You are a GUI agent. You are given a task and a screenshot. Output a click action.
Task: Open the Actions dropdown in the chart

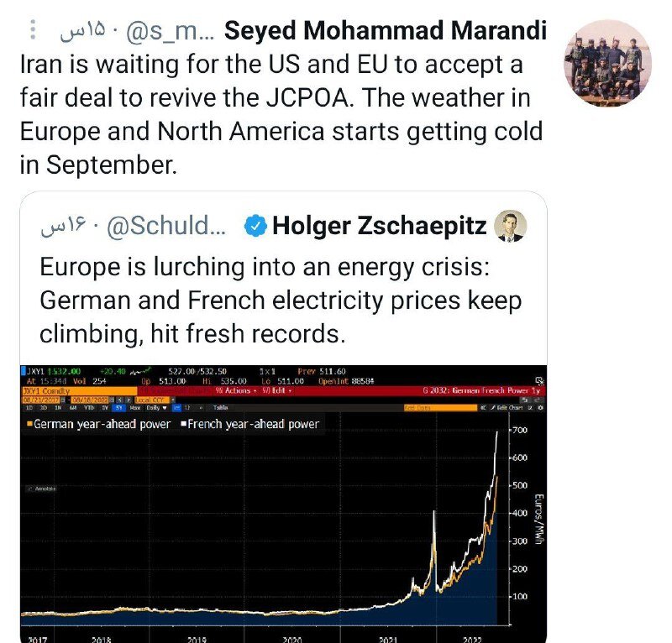235,389
